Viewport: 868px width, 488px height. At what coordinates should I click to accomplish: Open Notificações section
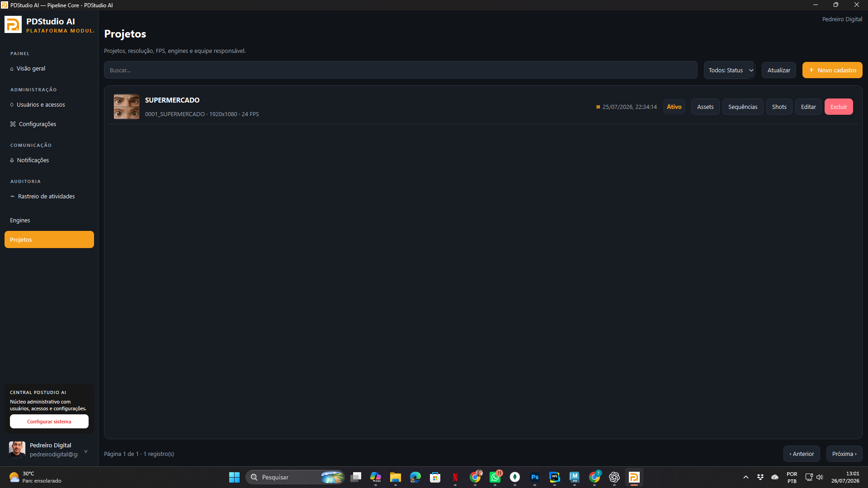click(49, 160)
